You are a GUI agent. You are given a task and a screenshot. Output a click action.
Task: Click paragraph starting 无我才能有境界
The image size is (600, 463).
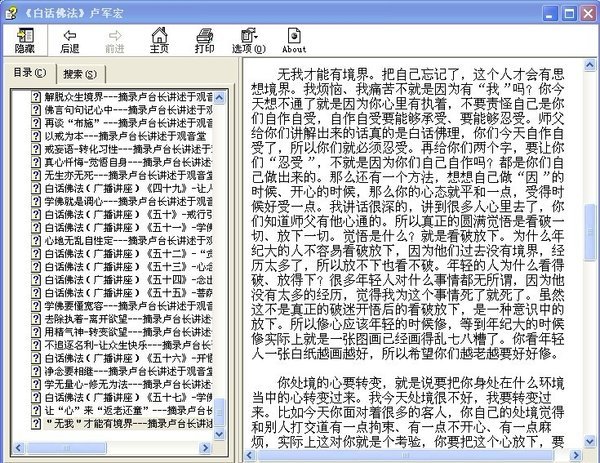[408, 214]
